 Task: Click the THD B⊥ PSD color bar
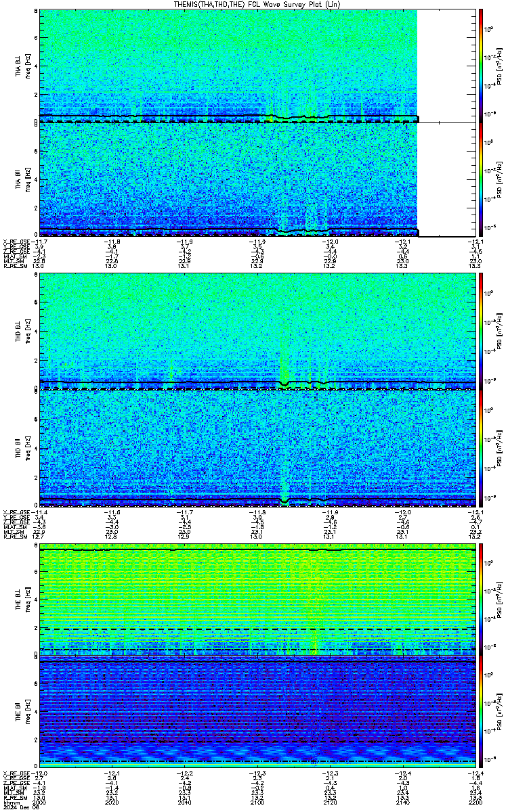tap(481, 331)
